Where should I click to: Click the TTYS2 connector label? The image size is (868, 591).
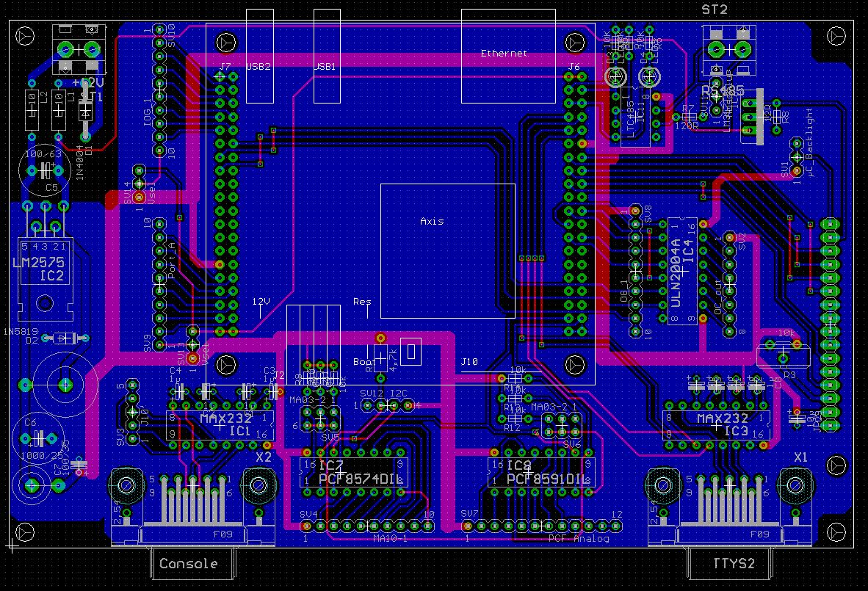(734, 563)
